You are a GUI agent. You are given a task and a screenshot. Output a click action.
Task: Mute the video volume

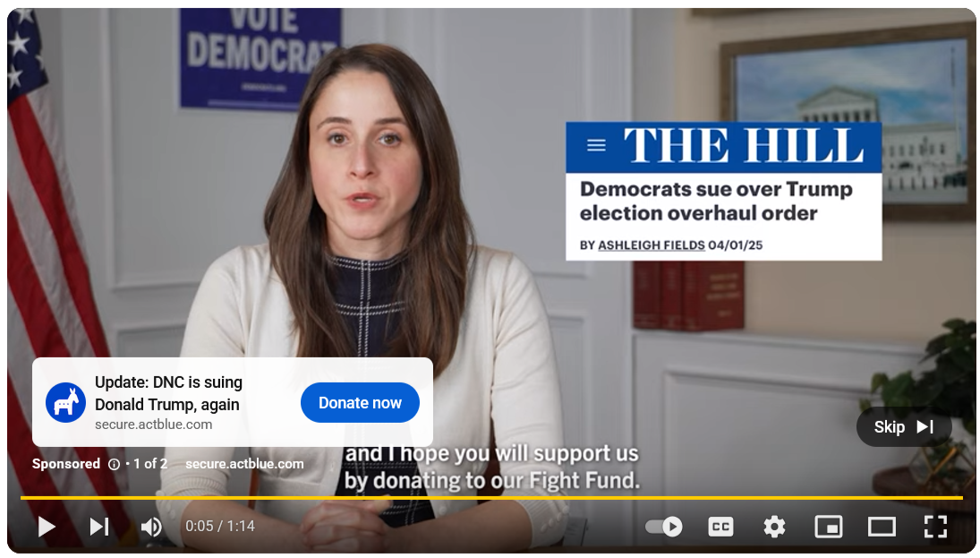point(150,527)
